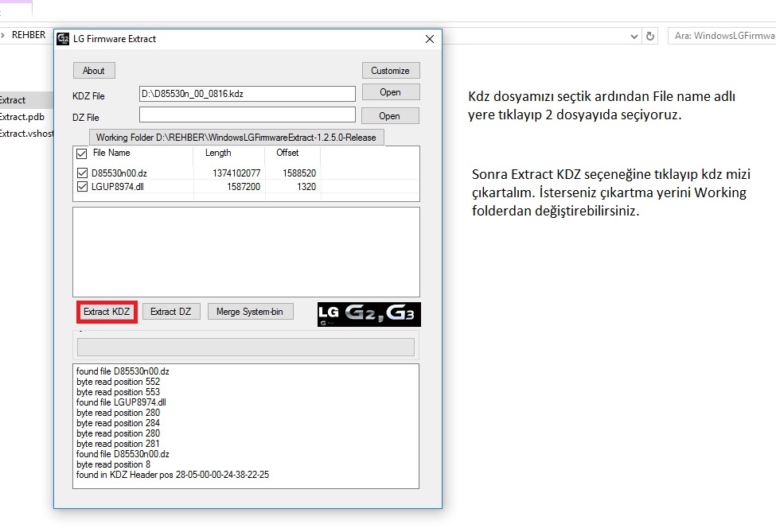Viewport: 776px width, 532px height.
Task: Click the LG Firmware Extract title icon
Action: [x=63, y=38]
